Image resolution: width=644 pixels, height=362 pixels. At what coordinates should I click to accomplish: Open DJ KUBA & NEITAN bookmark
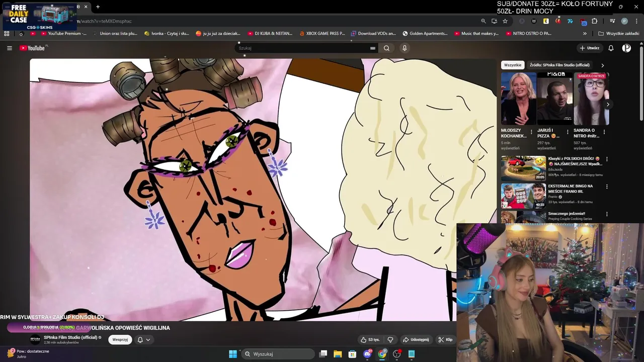pos(270,34)
